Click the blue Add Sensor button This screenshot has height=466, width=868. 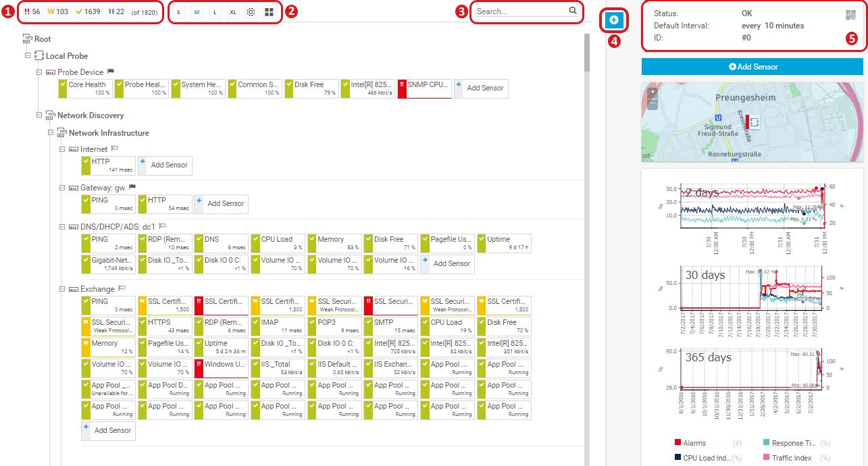(752, 67)
